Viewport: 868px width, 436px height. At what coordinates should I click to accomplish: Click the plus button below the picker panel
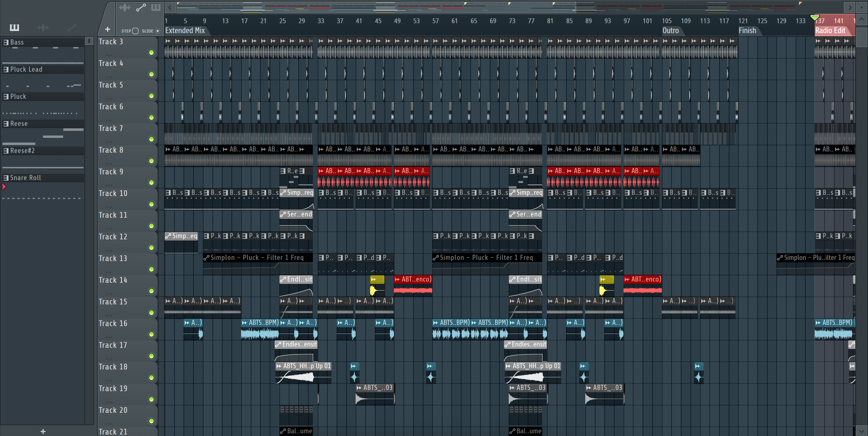[43, 431]
